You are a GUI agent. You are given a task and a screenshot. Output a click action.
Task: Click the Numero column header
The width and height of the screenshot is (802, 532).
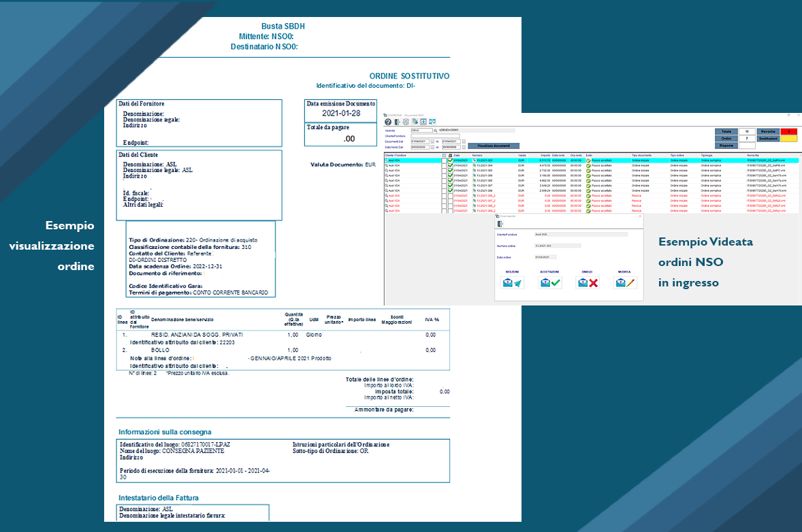click(x=477, y=155)
